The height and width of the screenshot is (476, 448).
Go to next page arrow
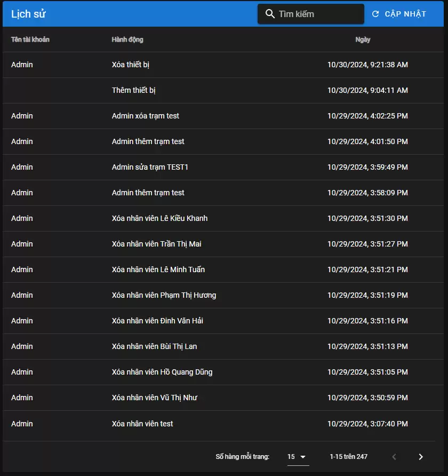(x=420, y=457)
